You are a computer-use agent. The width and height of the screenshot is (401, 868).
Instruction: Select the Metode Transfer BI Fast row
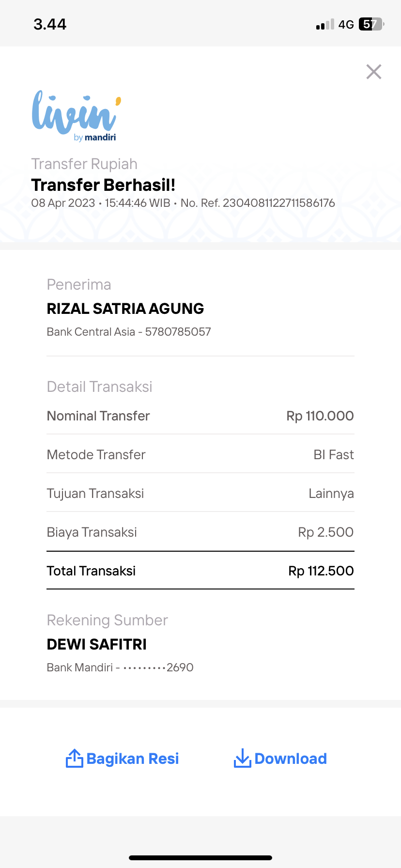tap(200, 454)
